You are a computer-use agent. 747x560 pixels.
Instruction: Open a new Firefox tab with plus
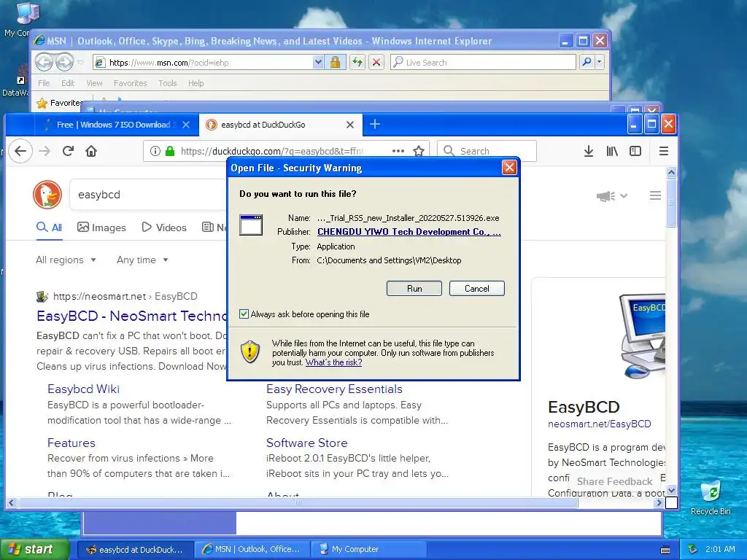tap(375, 124)
